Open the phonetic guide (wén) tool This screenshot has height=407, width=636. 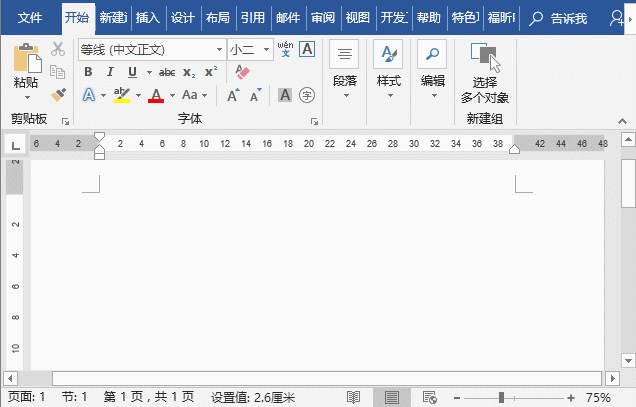286,49
